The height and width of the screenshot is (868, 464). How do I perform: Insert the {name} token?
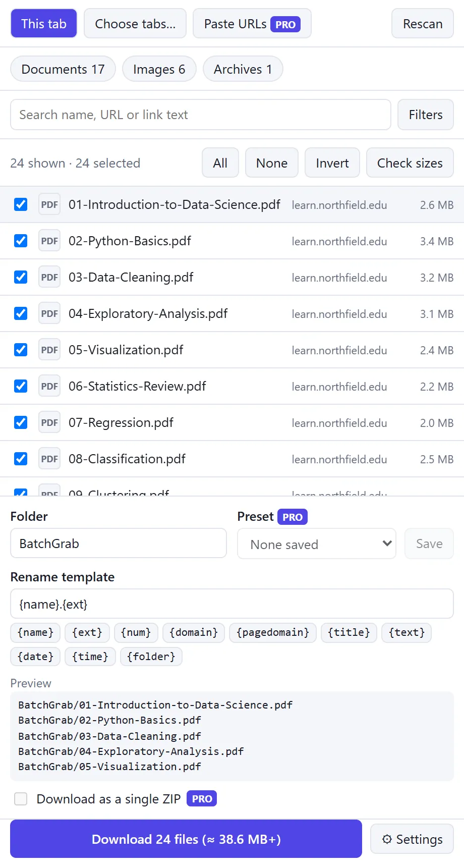click(x=35, y=632)
